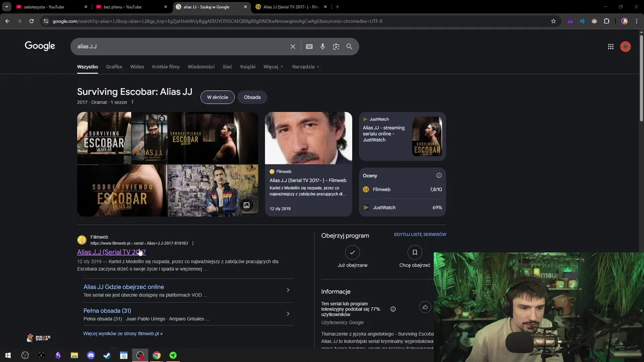Open File Explorer from the taskbar

74,355
